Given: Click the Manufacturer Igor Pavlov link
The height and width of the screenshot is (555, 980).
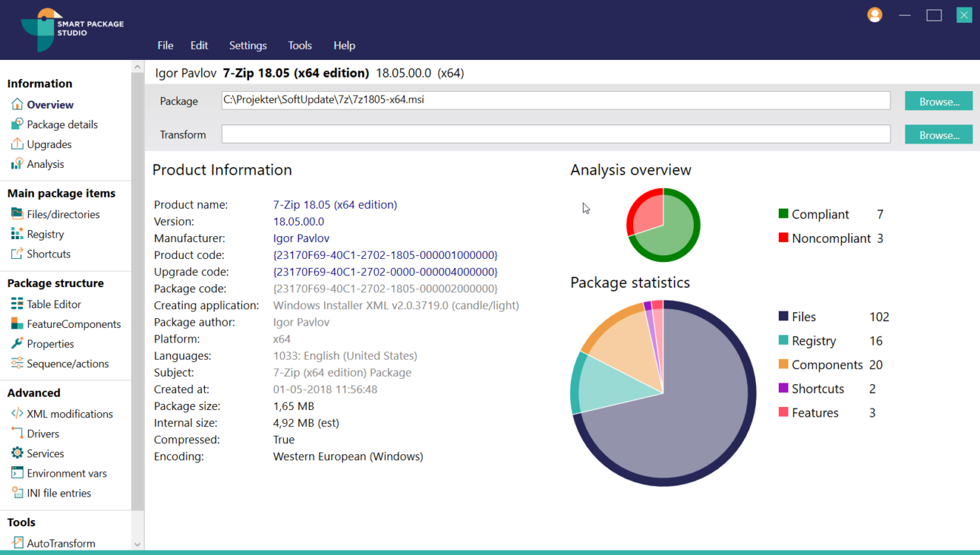Looking at the screenshot, I should pyautogui.click(x=301, y=238).
